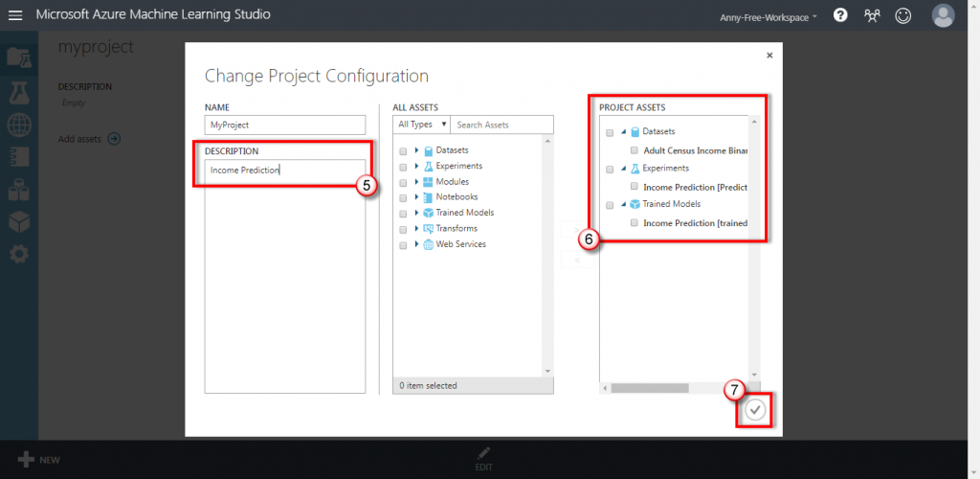This screenshot has height=479, width=980.
Task: Expand the Transforms tree node
Action: (x=416, y=229)
